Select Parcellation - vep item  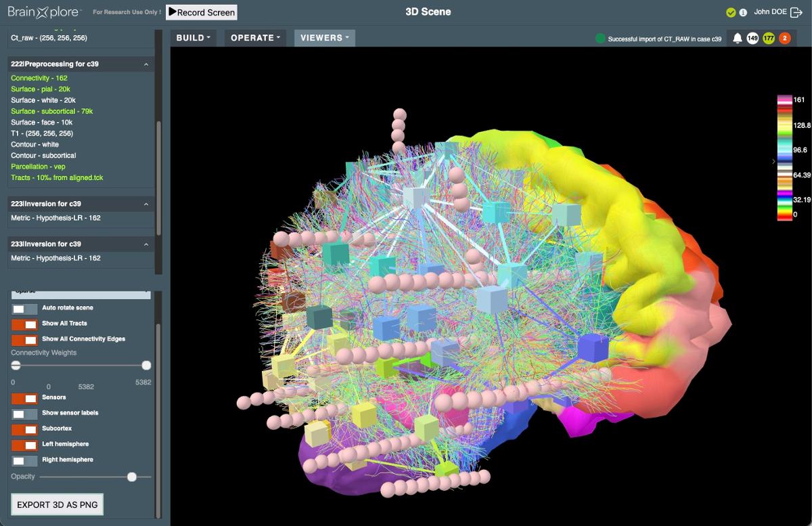pos(39,167)
